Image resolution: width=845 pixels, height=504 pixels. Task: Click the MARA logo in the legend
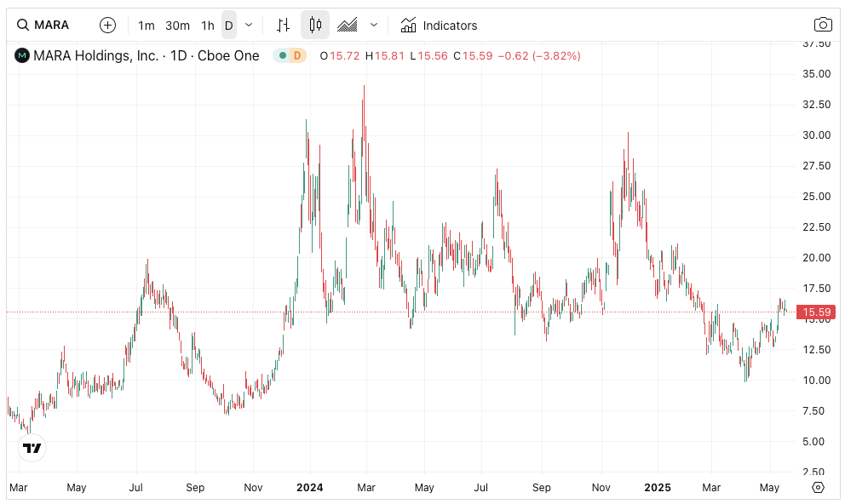click(22, 55)
